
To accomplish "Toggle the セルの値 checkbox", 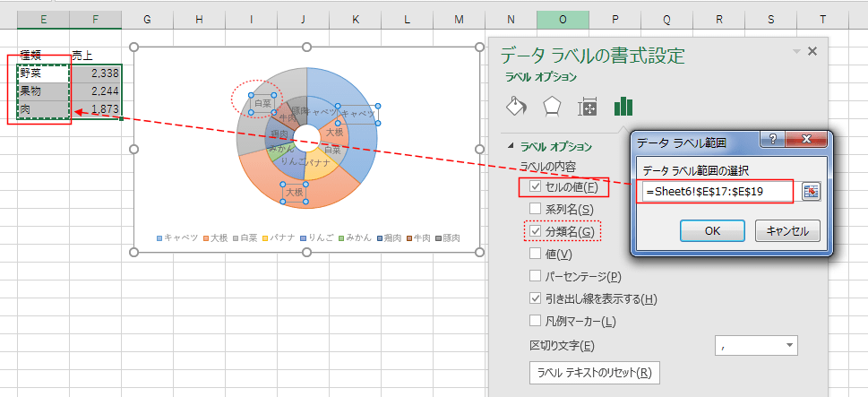I will (536, 186).
